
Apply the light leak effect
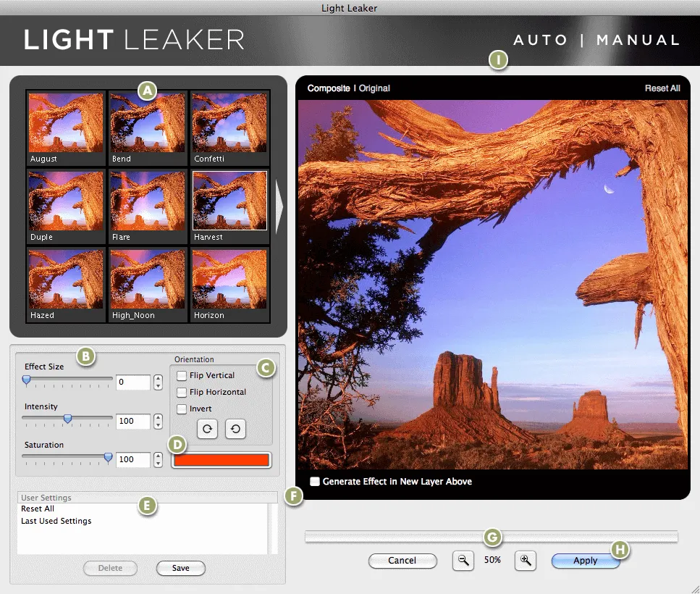(586, 560)
